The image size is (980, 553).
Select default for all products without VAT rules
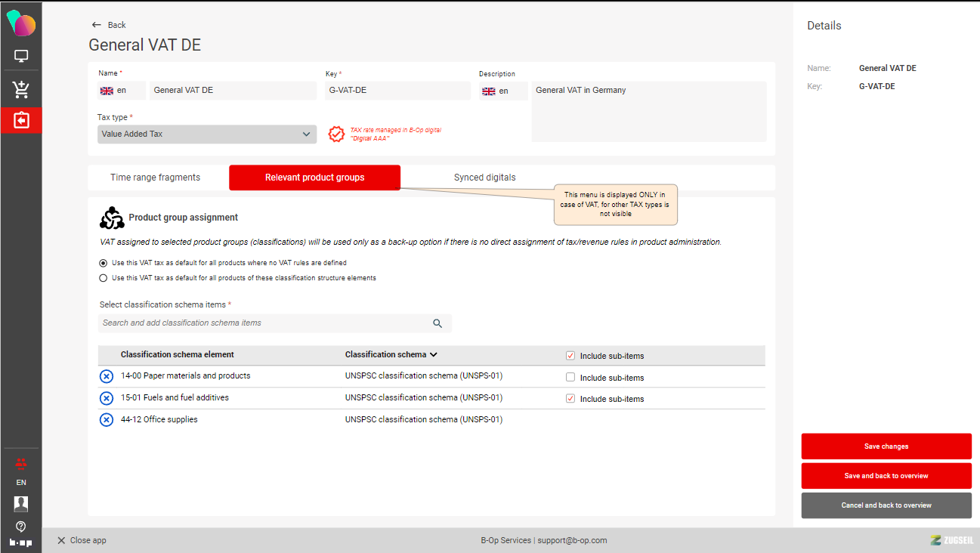click(104, 263)
